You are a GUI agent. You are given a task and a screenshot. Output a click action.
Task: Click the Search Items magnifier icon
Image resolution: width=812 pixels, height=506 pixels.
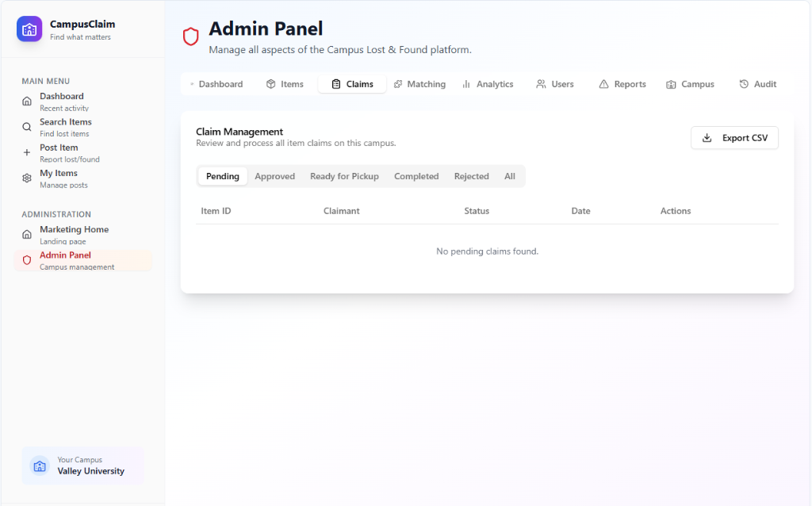point(27,127)
